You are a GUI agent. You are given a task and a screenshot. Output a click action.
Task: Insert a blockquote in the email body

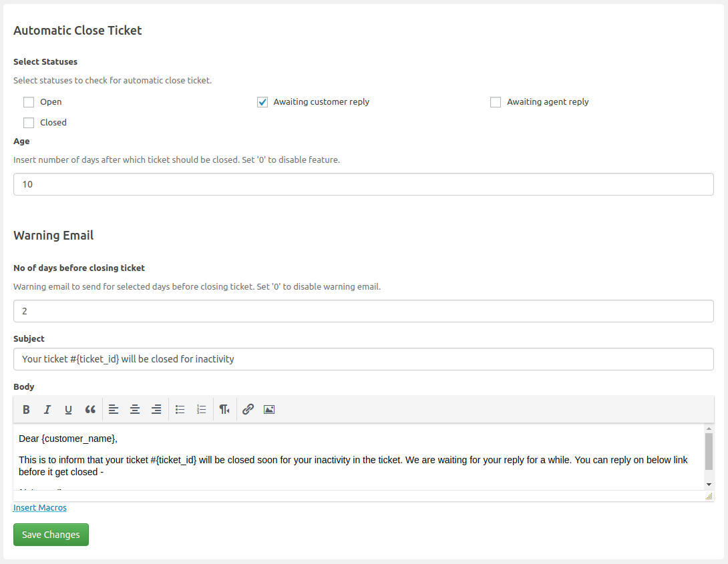click(90, 409)
